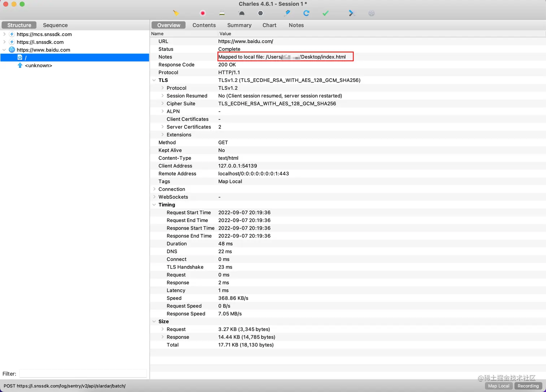Click the upload arrow icon beside <unknown>
The image size is (546, 392).
[x=20, y=65]
